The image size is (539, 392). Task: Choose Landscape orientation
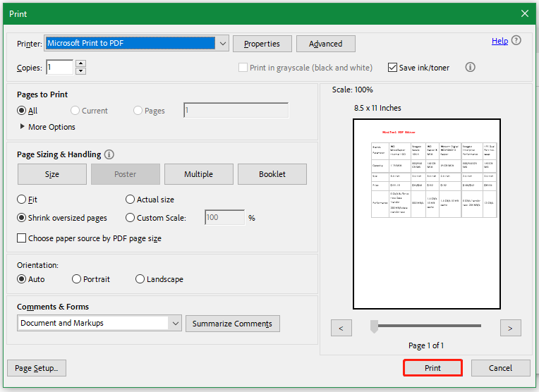tap(140, 279)
